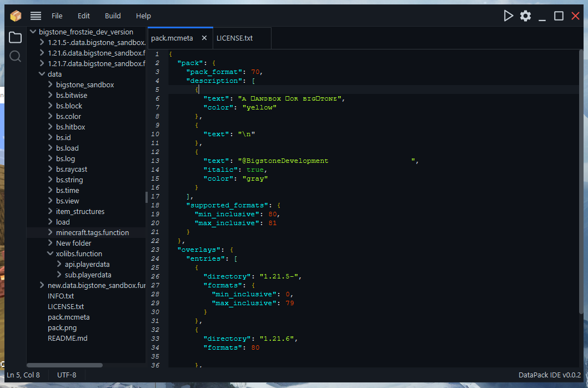The image size is (588, 388).
Task: Open pack.png in the file tree
Action: pos(62,327)
